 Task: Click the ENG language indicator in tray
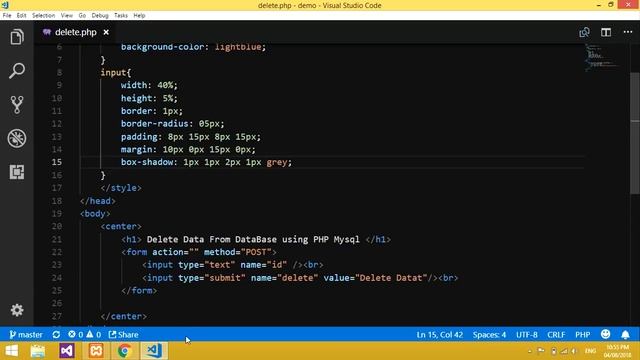point(590,351)
